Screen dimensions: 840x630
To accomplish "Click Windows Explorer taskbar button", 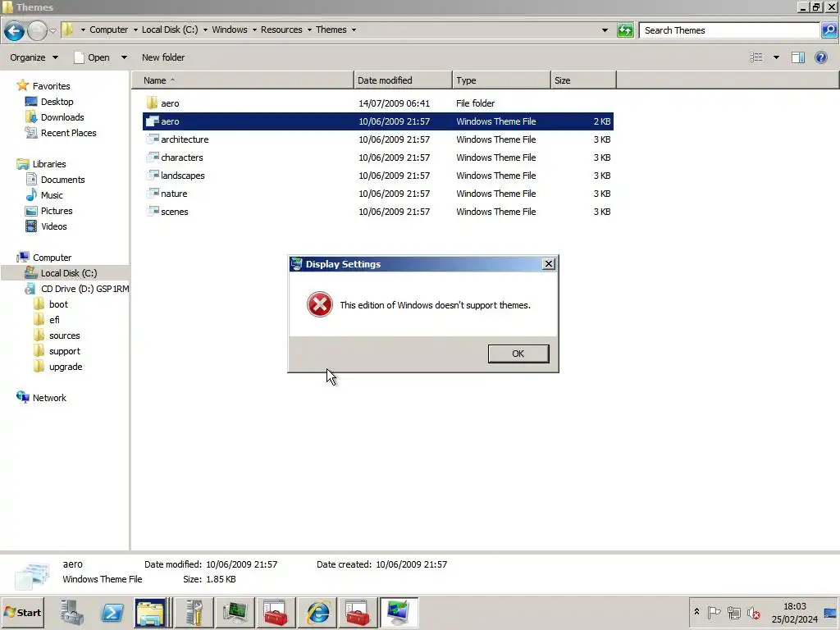I will [152, 612].
